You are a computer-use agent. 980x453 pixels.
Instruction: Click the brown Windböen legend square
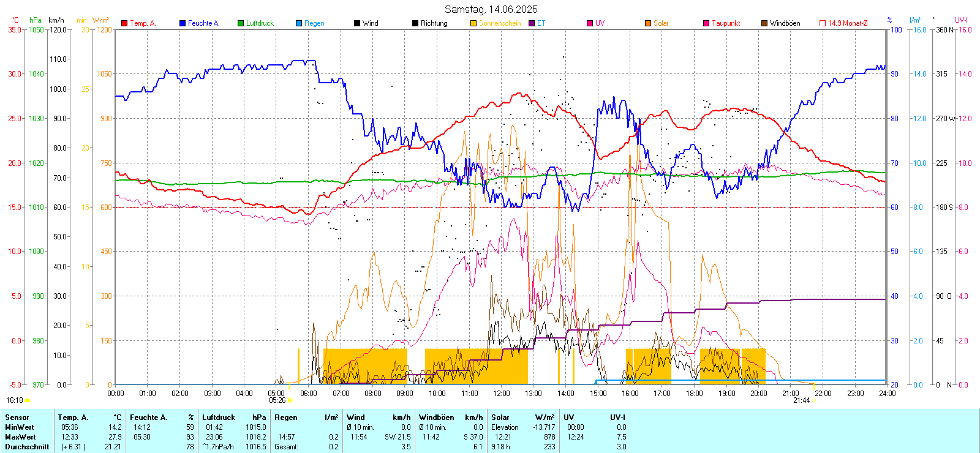pyautogui.click(x=764, y=23)
